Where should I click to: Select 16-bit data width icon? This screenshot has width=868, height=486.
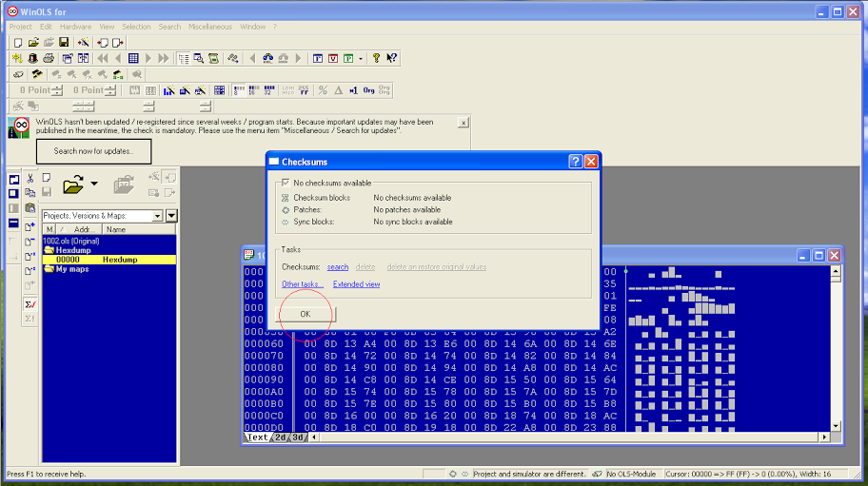point(254,90)
